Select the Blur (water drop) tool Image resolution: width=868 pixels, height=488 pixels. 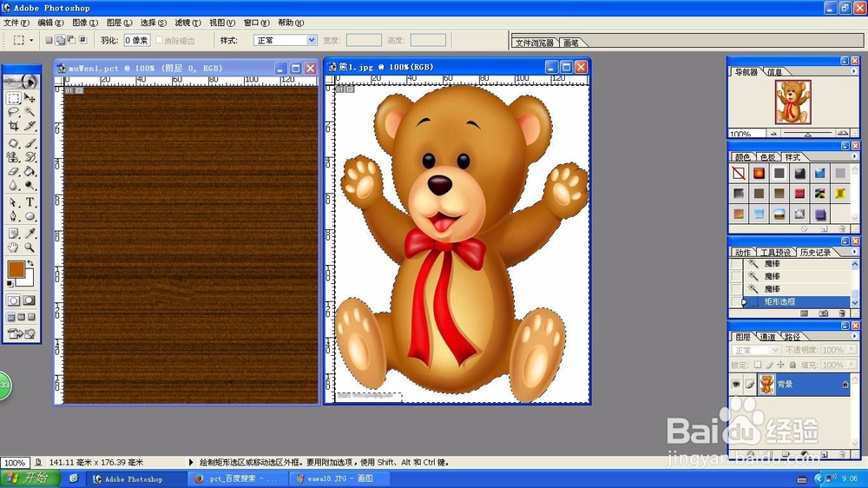click(14, 185)
